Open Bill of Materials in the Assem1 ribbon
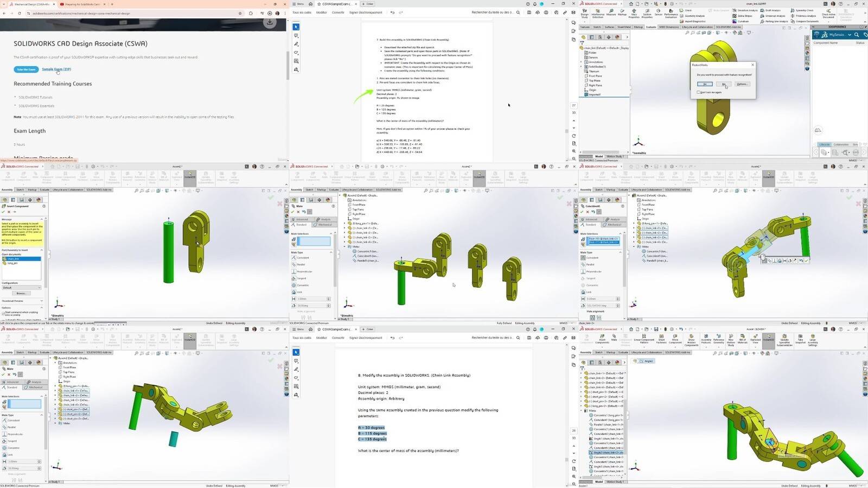The image size is (868, 488). coord(742,339)
